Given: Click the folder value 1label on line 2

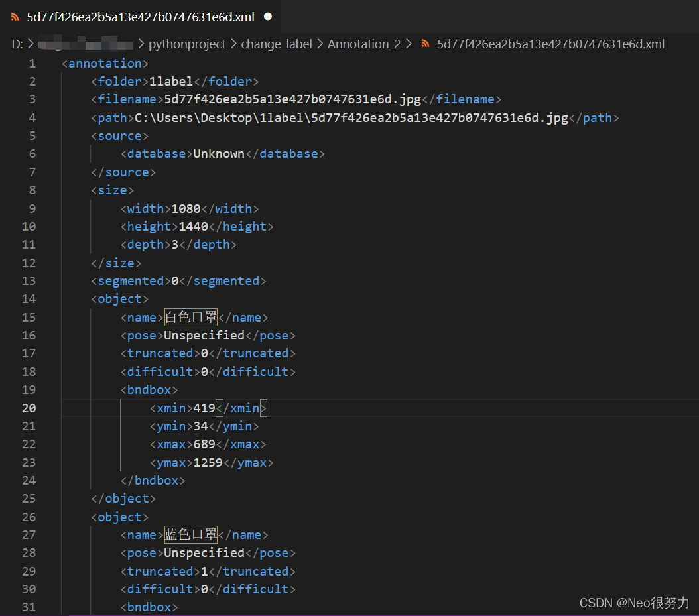Looking at the screenshot, I should click(x=170, y=82).
